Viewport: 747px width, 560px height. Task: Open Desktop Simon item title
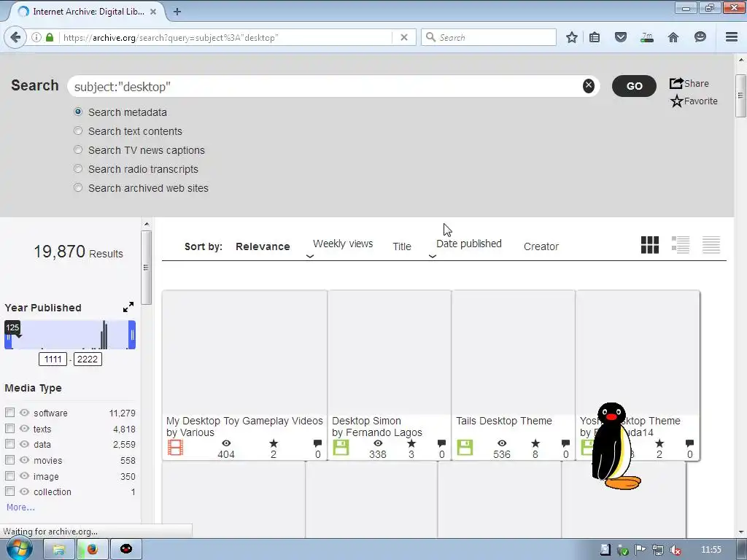tap(366, 421)
